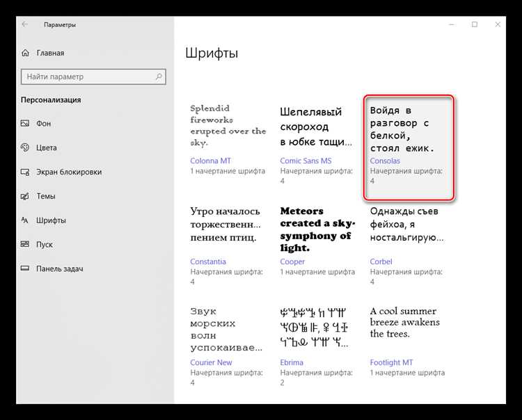The image size is (522, 420).
Task: Click the back arrow icon
Action: pyautogui.click(x=25, y=24)
